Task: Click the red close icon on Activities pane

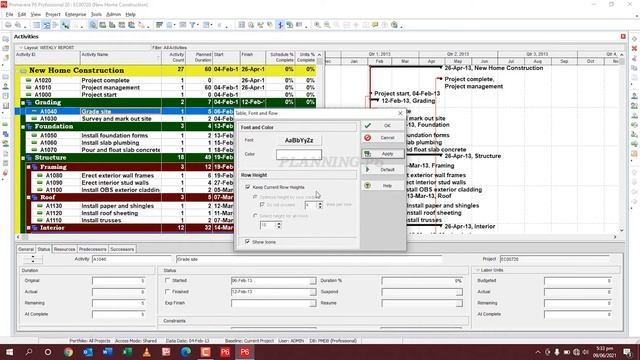Action: click(x=623, y=37)
